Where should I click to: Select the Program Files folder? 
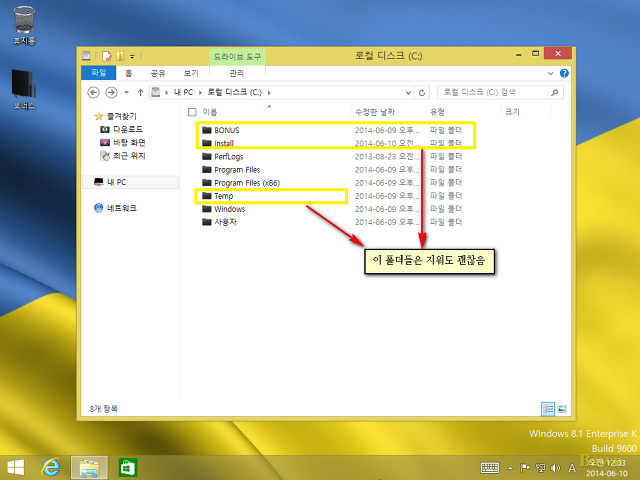coord(237,170)
